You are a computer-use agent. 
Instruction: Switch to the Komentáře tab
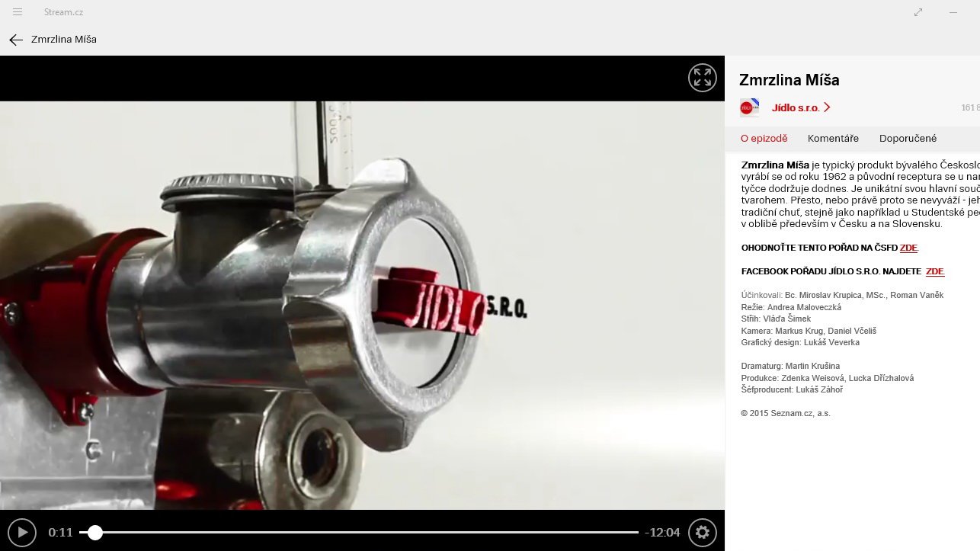point(833,139)
